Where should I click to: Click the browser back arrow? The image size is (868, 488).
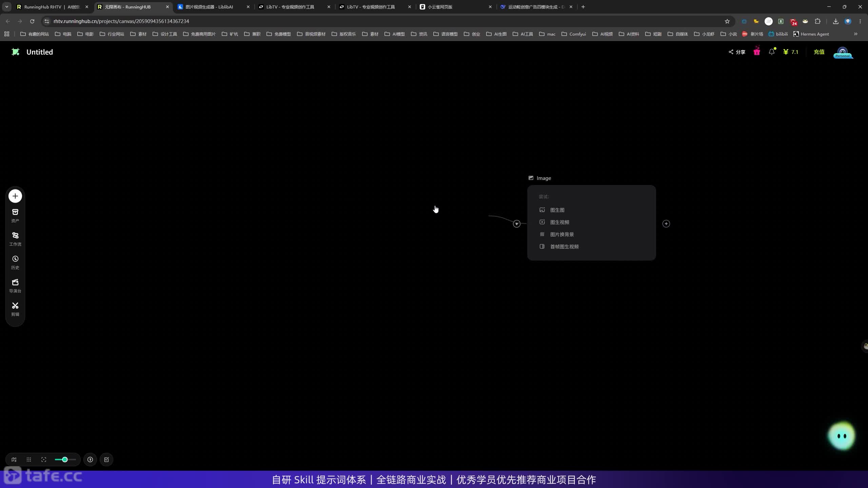[8, 21]
